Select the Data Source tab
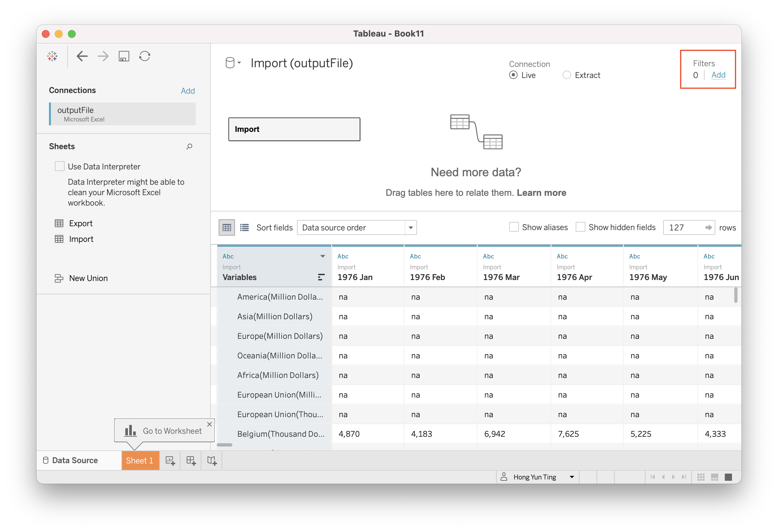This screenshot has width=778, height=532. click(x=75, y=460)
